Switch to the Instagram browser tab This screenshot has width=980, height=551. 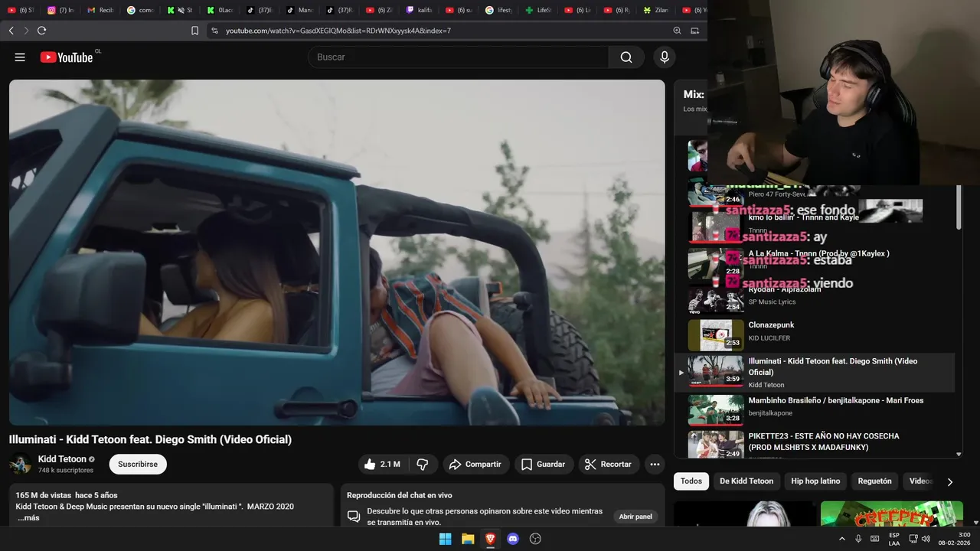(61, 10)
